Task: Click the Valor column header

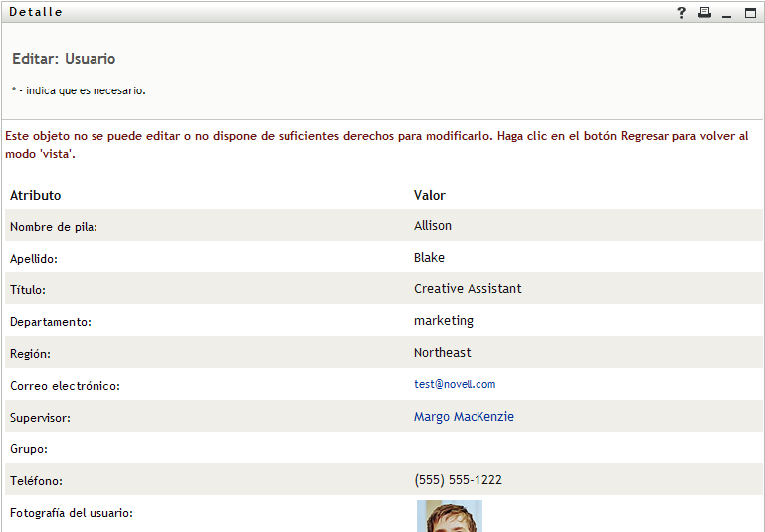Action: pos(430,195)
